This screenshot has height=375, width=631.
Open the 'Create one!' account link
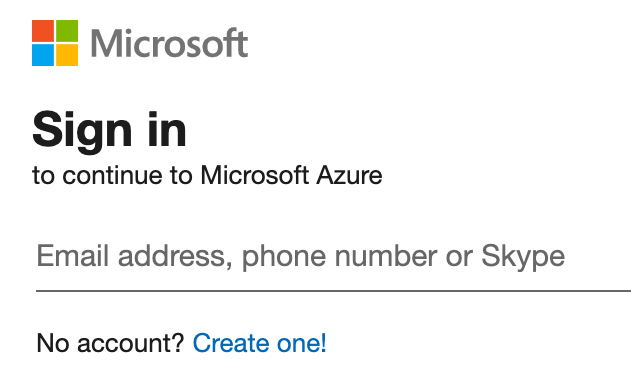260,343
